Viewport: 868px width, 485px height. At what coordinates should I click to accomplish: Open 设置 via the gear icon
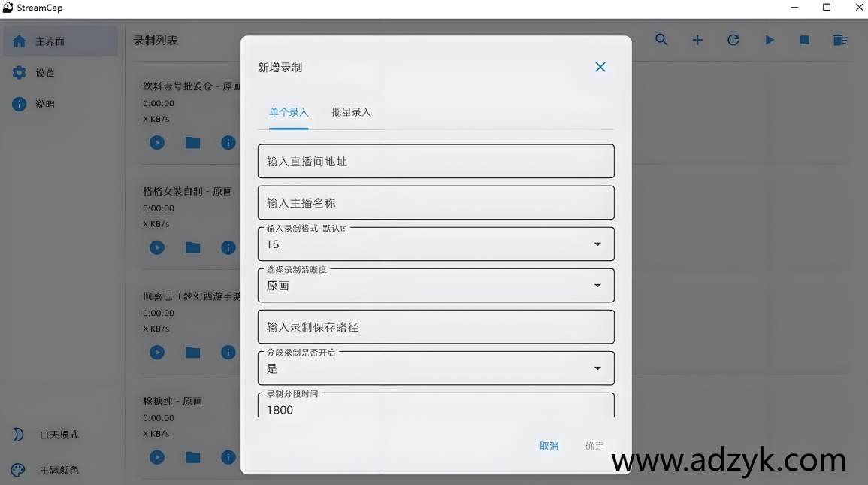[18, 72]
